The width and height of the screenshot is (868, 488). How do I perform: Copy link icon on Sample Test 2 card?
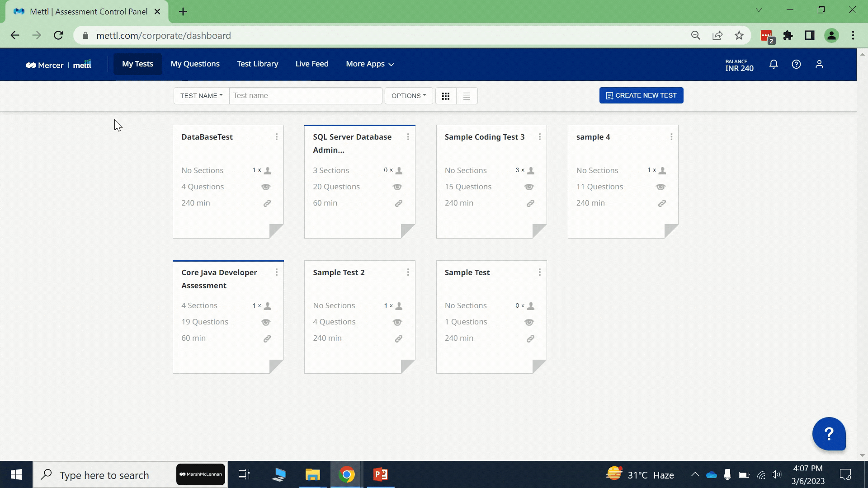(x=399, y=338)
